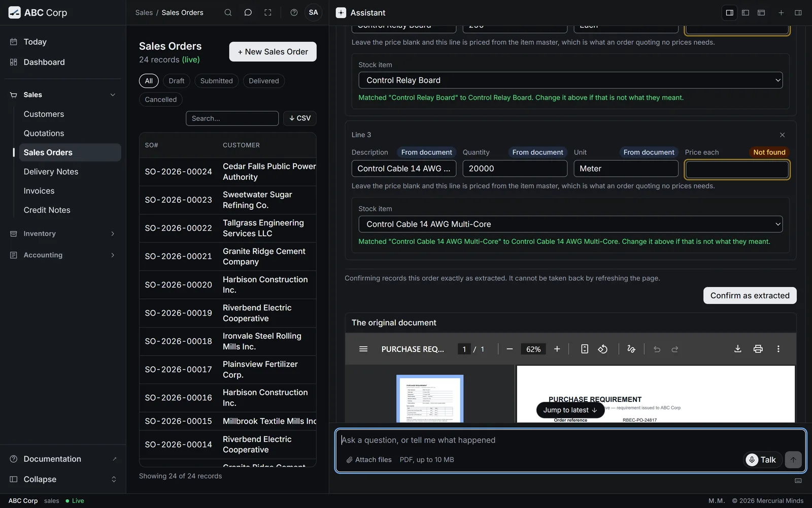
Task: Click the sales orders Search field
Action: (232, 118)
